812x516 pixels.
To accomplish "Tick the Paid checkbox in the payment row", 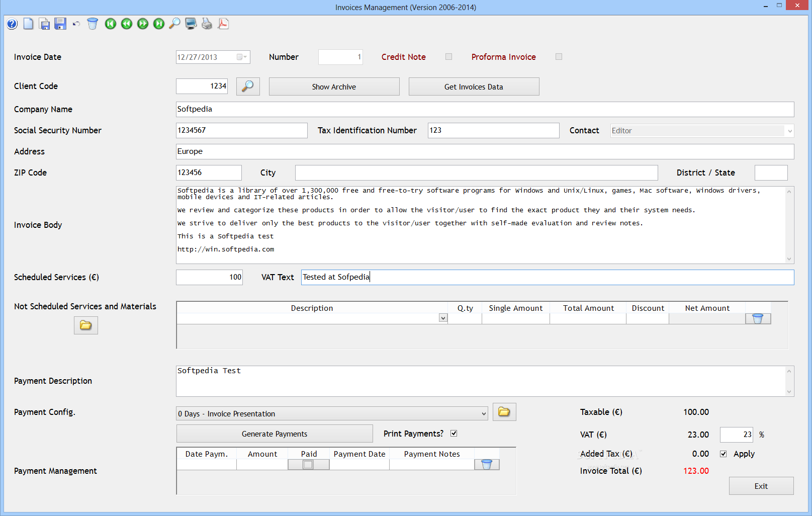I will (308, 465).
